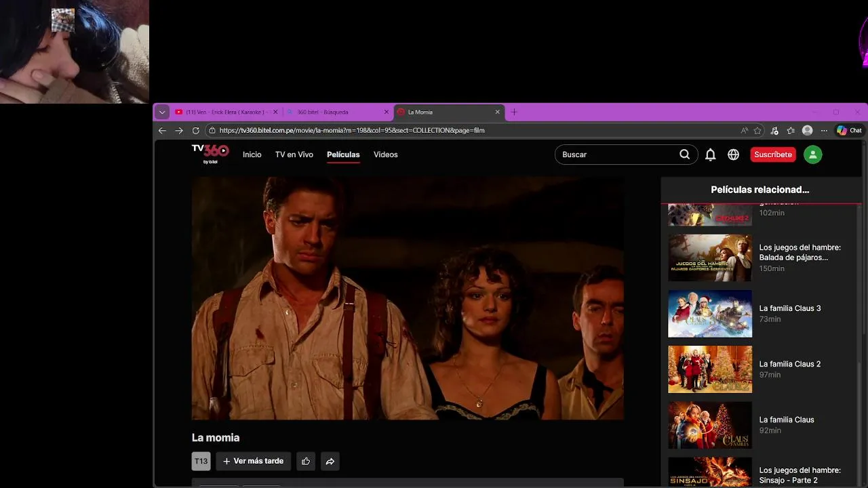Open Los juegos del hambre: Sinsajo - Parte 2 title
Image resolution: width=868 pixels, height=488 pixels.
tap(800, 475)
